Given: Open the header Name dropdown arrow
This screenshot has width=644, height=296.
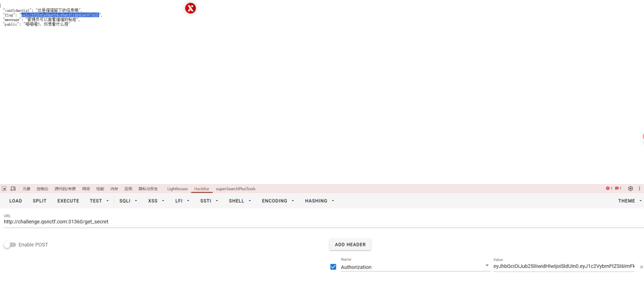Looking at the screenshot, I should point(487,266).
